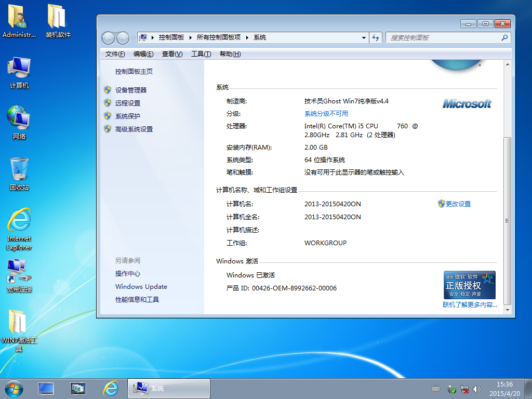This screenshot has width=532, height=399.
Task: Click the 系统 taskbar window button
Action: click(169, 389)
